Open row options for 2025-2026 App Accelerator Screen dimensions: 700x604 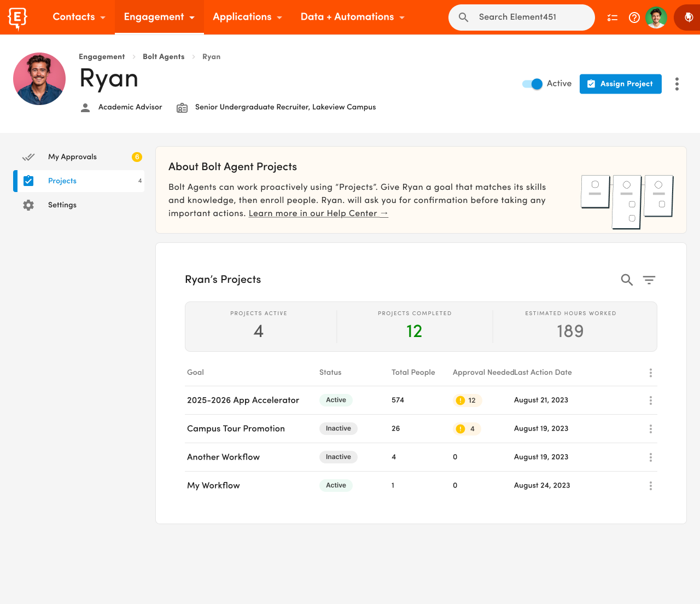[x=650, y=400]
